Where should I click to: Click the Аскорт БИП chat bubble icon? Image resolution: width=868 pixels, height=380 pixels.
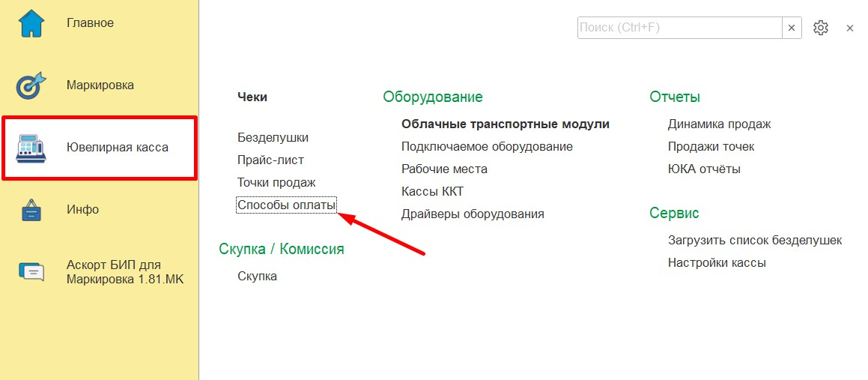(31, 272)
